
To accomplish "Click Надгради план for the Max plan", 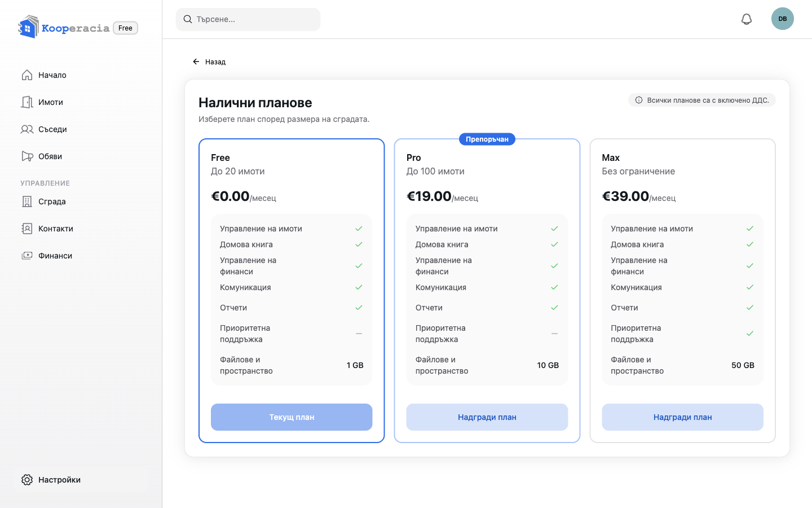I will [x=682, y=417].
